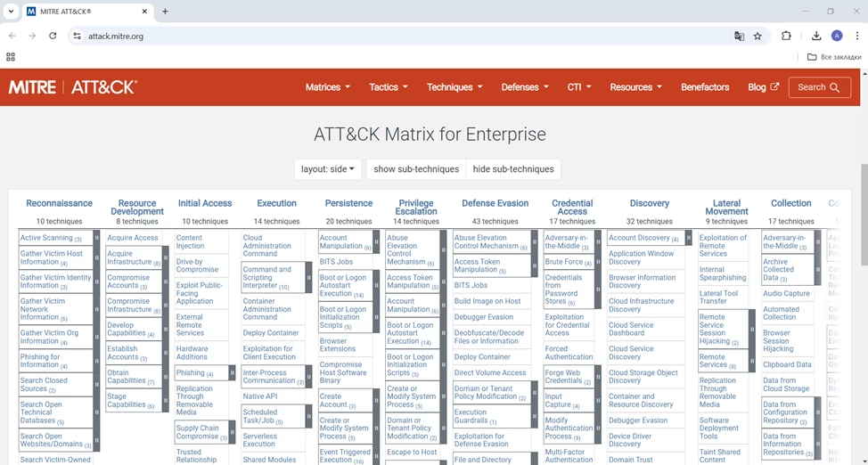Click the show sub-techniques button
The width and height of the screenshot is (868, 465).
coord(415,169)
